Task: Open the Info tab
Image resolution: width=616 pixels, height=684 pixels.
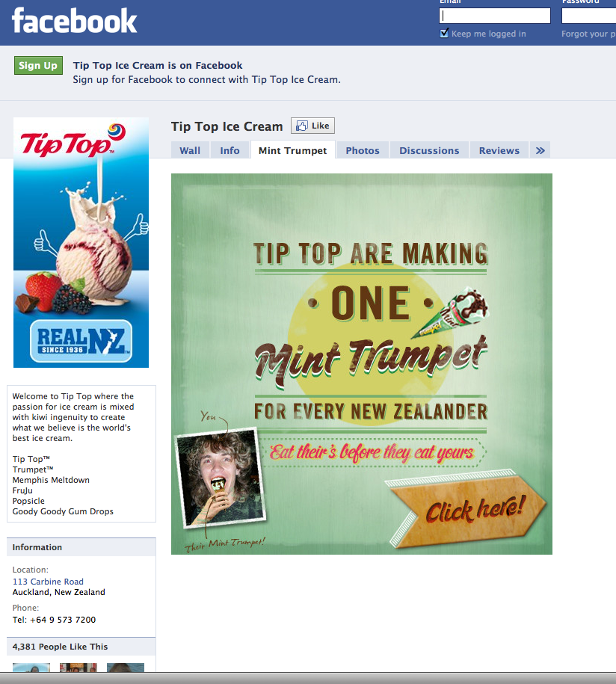Action: pyautogui.click(x=230, y=150)
